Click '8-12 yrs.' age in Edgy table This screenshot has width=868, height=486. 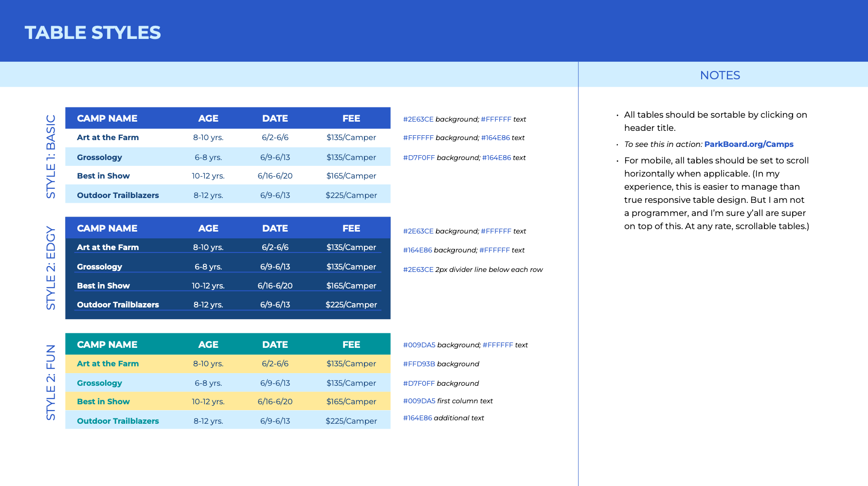pyautogui.click(x=208, y=305)
